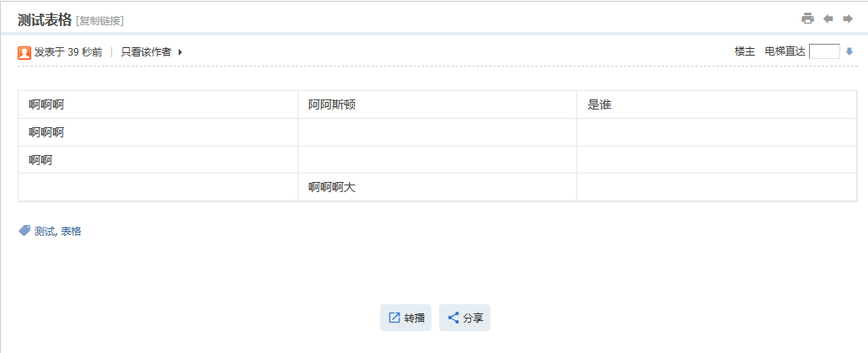
Task: Click the blue tag icon
Action: (x=24, y=230)
